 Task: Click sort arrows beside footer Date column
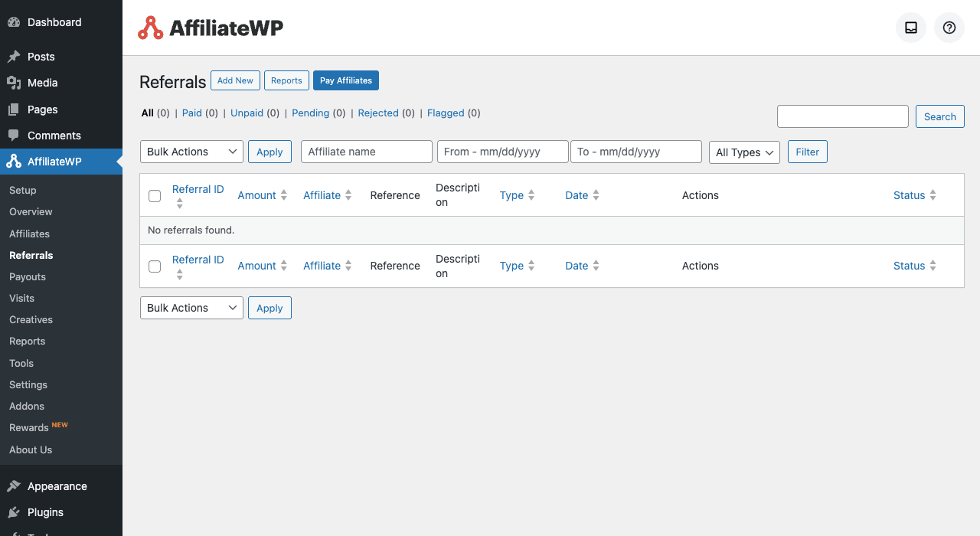(596, 266)
